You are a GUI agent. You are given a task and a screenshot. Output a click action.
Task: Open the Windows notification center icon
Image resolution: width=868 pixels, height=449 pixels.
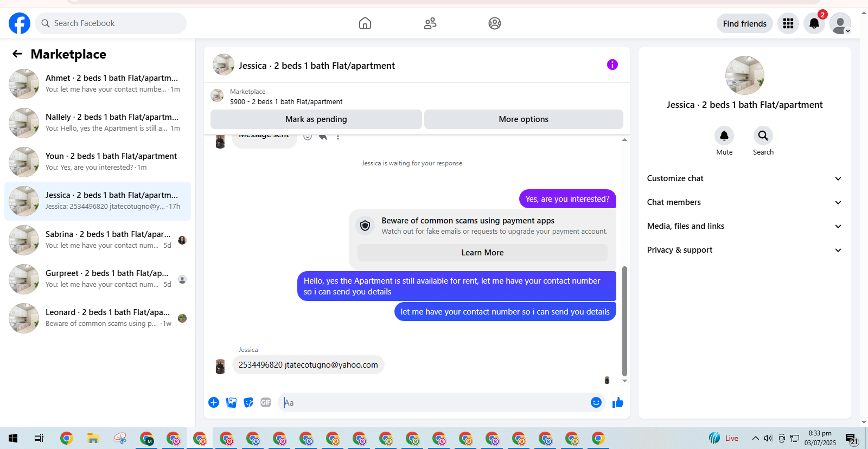[x=851, y=439]
